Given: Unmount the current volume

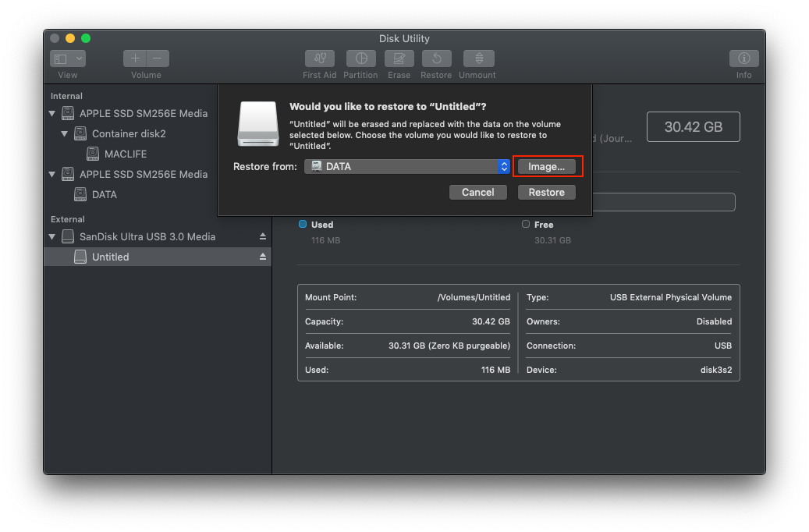Looking at the screenshot, I should (477, 58).
